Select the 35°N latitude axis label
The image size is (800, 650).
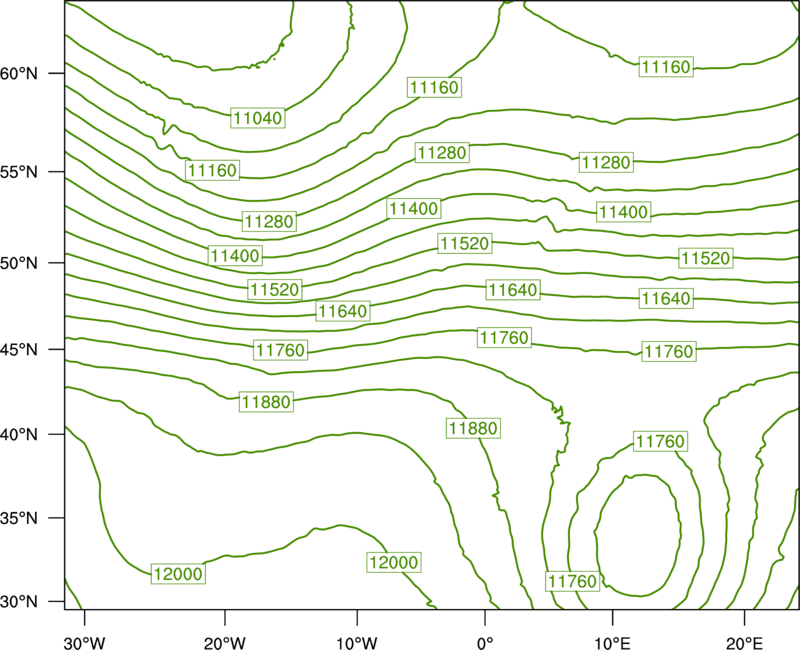coord(19,518)
